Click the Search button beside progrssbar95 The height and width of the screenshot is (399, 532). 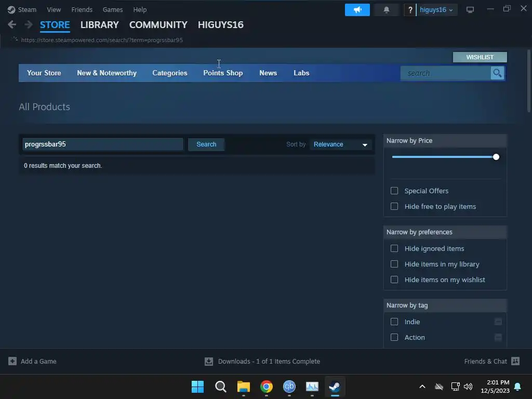206,144
